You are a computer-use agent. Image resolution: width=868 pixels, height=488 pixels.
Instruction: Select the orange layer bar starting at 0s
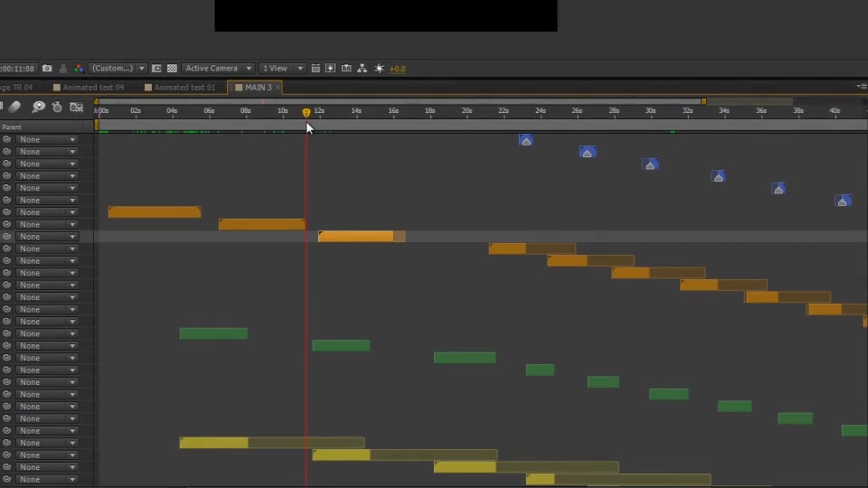pos(155,211)
